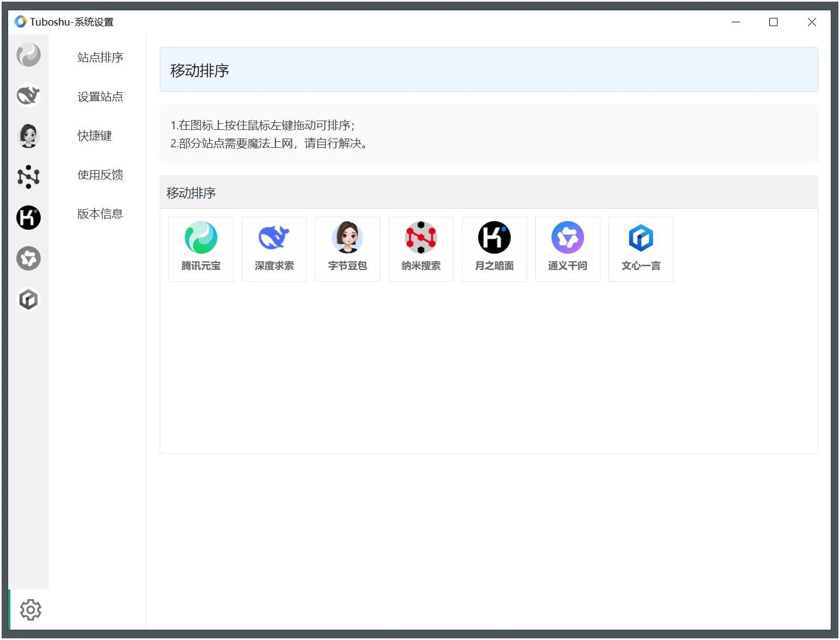This screenshot has height=640, width=840.
Task: Switch to the 站点排序 section
Action: [x=100, y=57]
